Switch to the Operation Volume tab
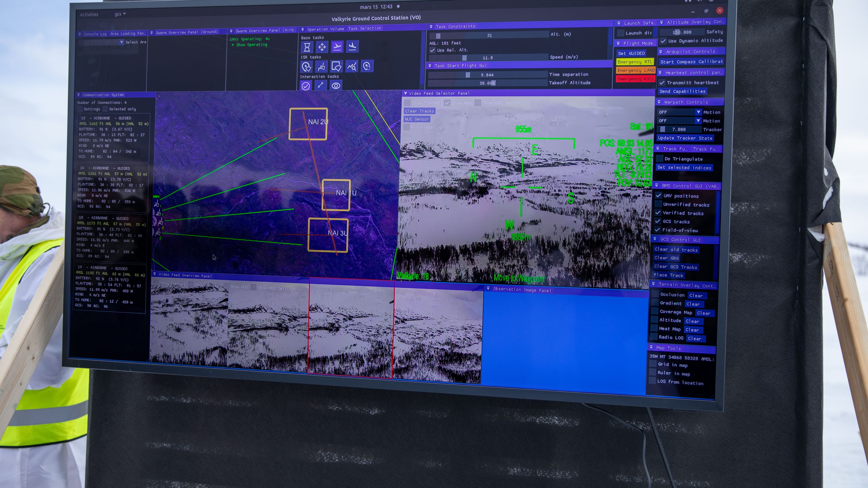Image resolution: width=868 pixels, height=488 pixels. click(325, 29)
